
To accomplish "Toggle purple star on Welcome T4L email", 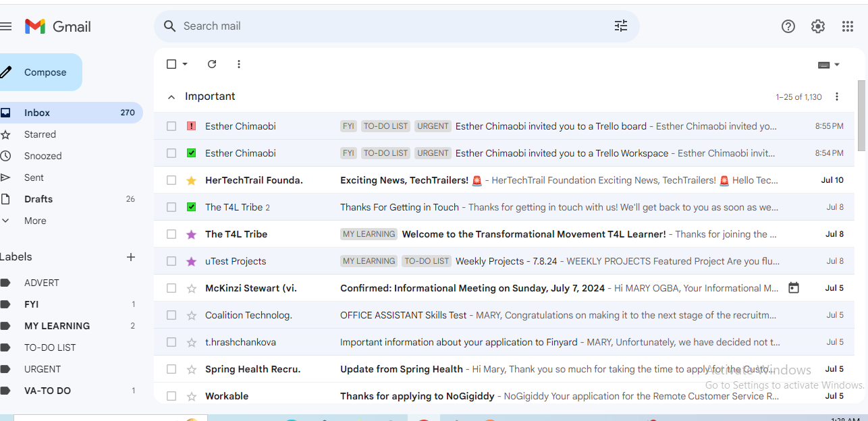I will (191, 234).
